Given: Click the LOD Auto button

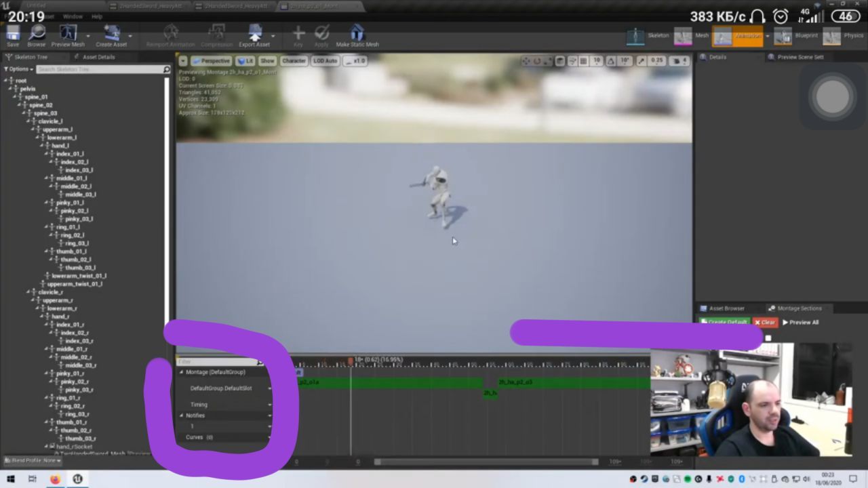Looking at the screenshot, I should click(325, 61).
